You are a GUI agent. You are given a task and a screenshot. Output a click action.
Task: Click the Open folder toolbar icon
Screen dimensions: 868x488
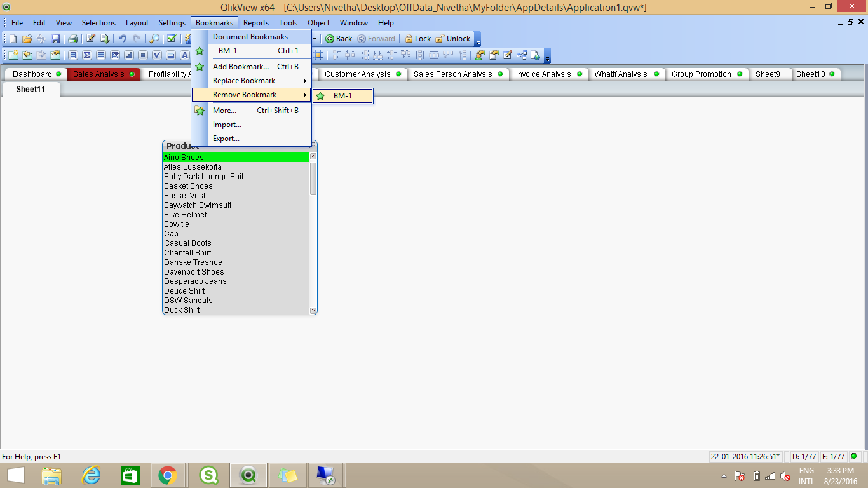(x=27, y=39)
